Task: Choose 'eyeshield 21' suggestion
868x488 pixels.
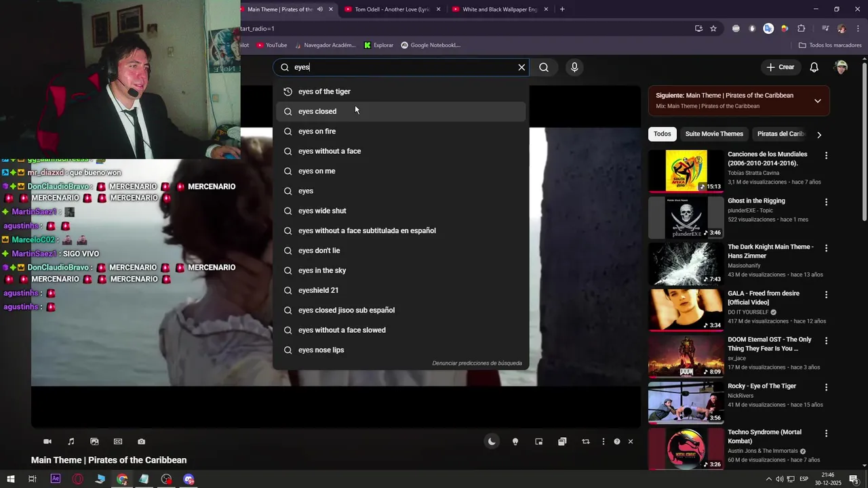Action: [x=401, y=290]
